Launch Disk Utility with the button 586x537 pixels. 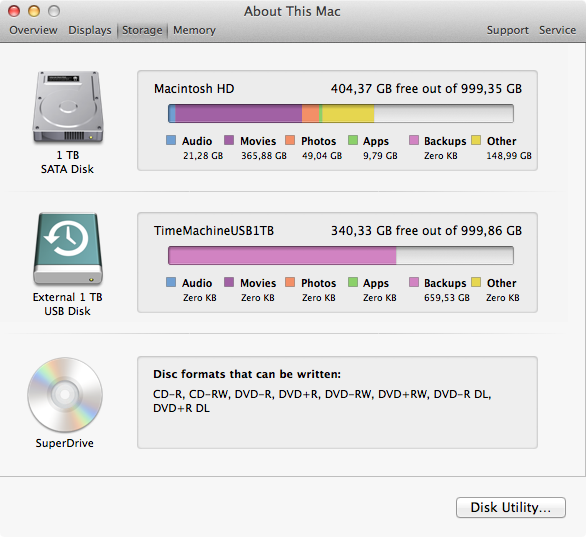tap(511, 507)
